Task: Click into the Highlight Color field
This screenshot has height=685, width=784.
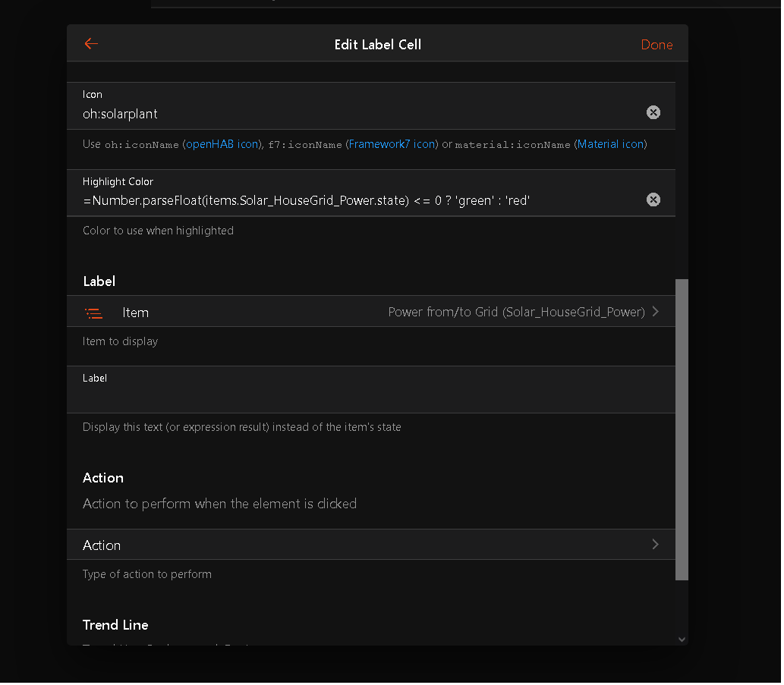Action: pos(357,201)
